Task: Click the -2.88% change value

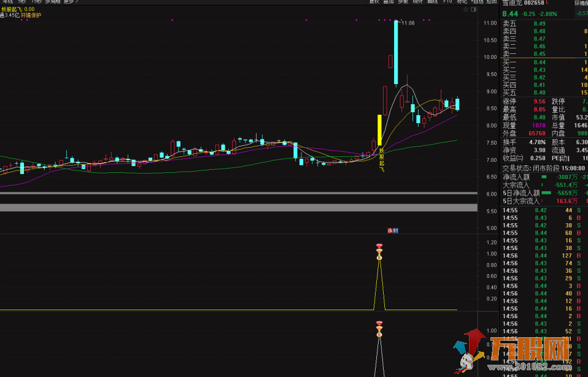Action: pos(548,14)
